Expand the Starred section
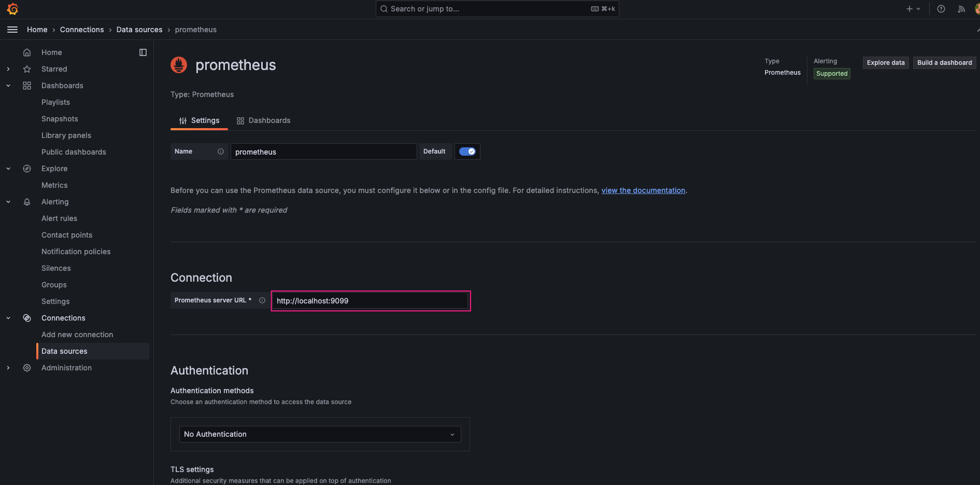Viewport: 980px width, 485px height. point(8,69)
